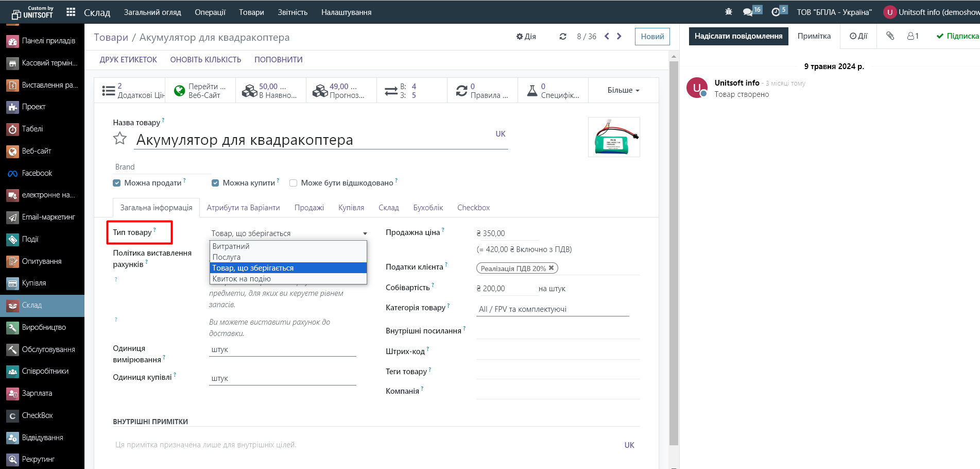
Task: Click the battery product image thumbnail
Action: [614, 137]
